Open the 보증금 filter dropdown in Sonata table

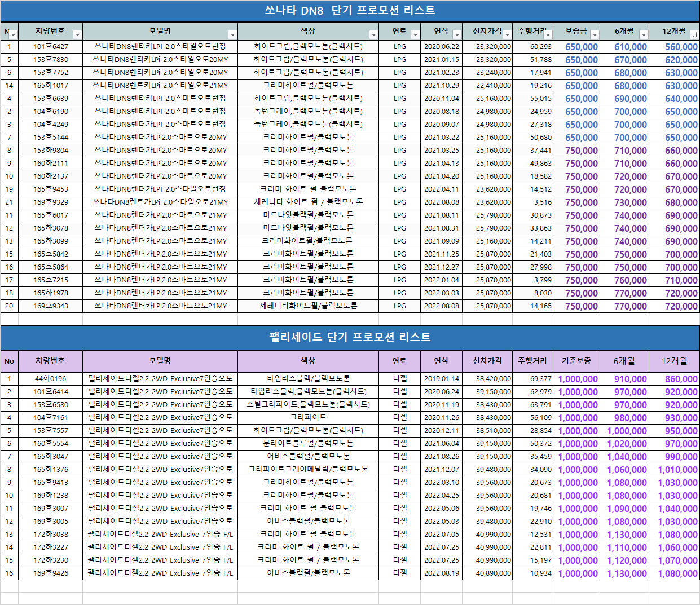click(594, 35)
